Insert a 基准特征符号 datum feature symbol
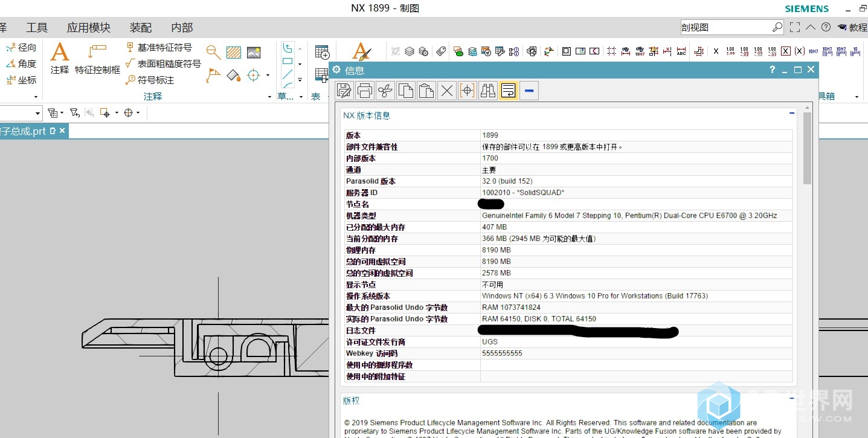Viewport: 868px width, 438px height. [x=159, y=47]
